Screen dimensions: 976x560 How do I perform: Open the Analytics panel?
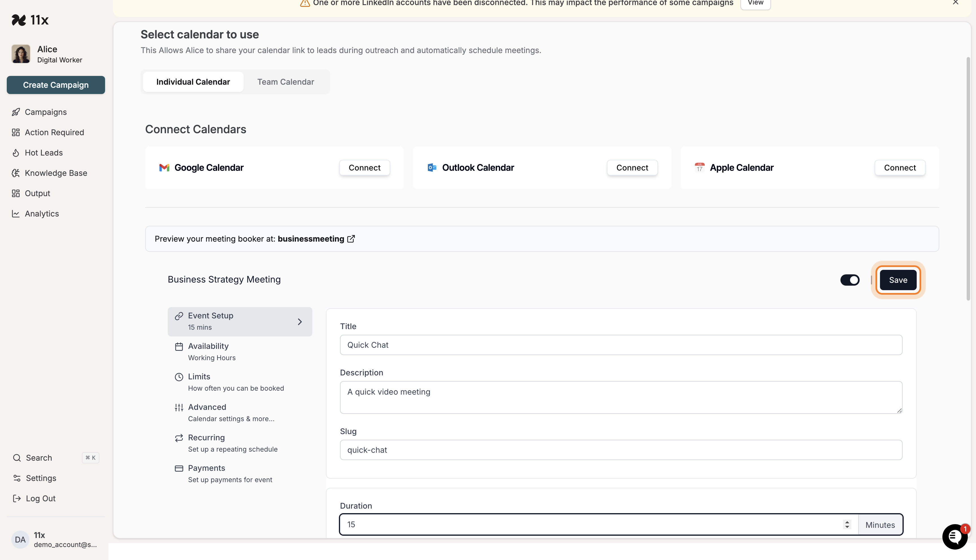pos(41,213)
